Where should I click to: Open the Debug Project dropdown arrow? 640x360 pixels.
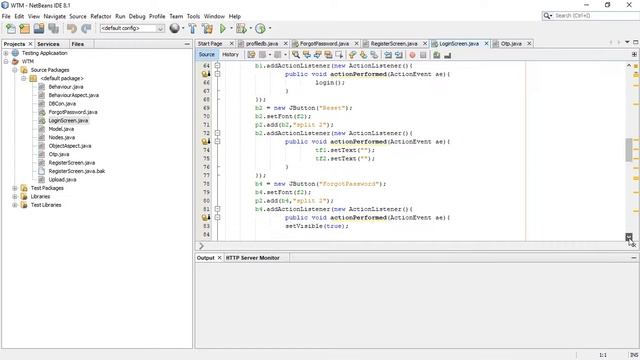pyautogui.click(x=250, y=28)
